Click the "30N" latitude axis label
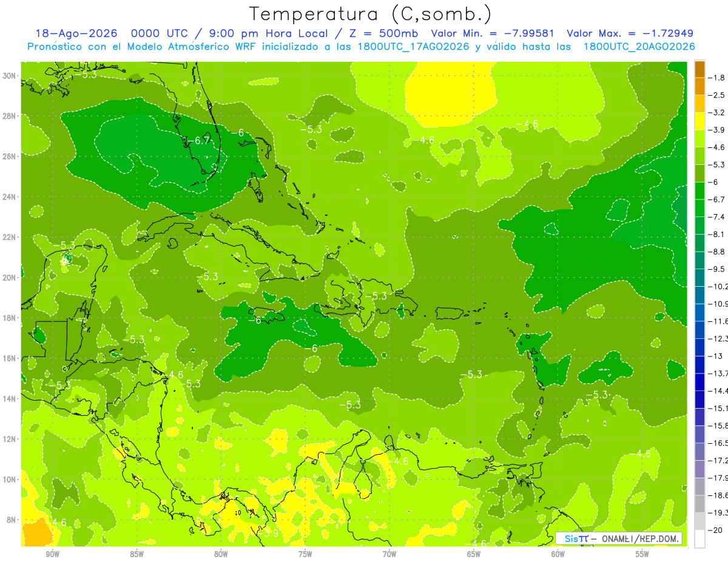 tap(10, 76)
